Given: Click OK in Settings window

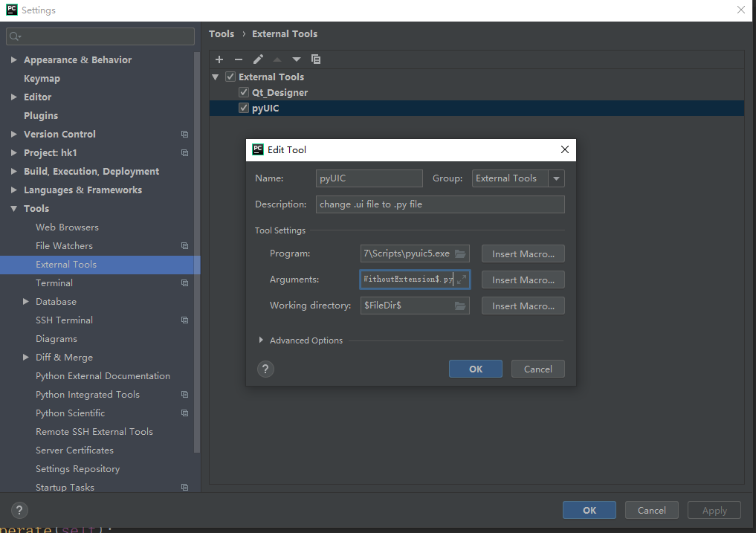Looking at the screenshot, I should [x=589, y=511].
